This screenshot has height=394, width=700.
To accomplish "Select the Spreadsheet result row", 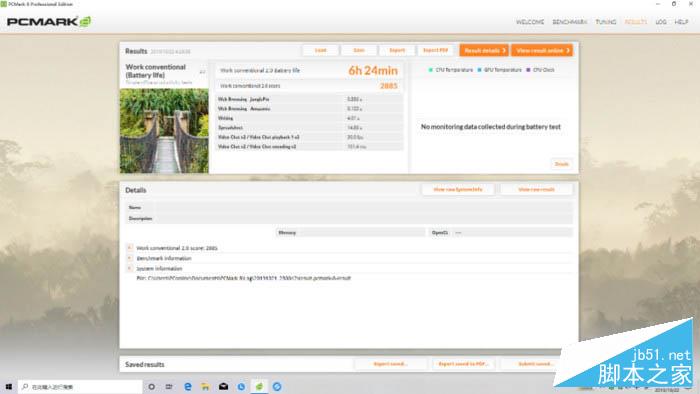I will click(309, 128).
